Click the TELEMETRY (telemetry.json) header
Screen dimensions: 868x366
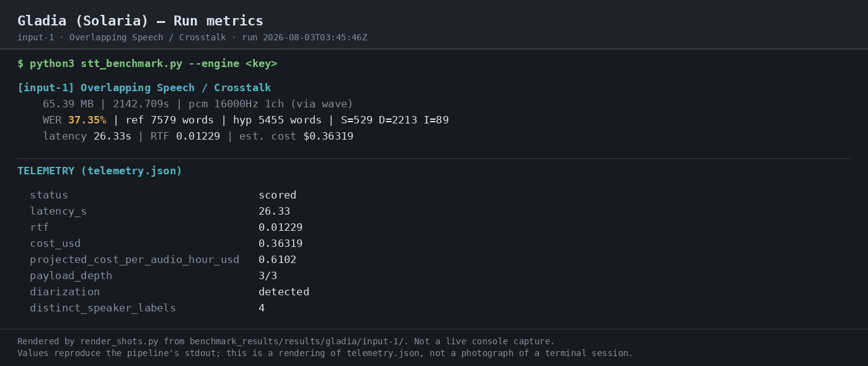[x=100, y=171]
